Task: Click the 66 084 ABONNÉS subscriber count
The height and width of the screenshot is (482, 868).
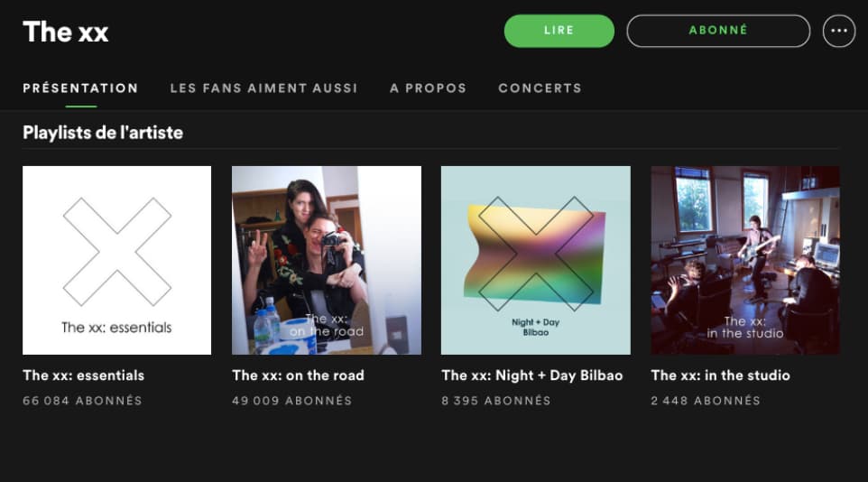Action: (x=82, y=400)
